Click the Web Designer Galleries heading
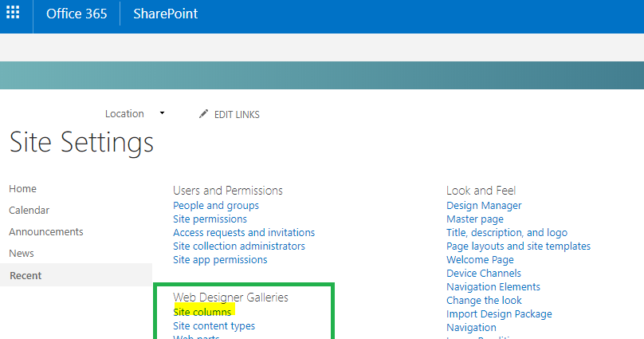This screenshot has height=339, width=644. 231,297
